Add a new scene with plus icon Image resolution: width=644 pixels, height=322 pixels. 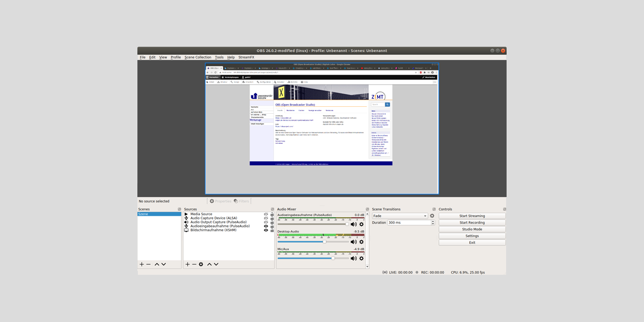pyautogui.click(x=142, y=264)
